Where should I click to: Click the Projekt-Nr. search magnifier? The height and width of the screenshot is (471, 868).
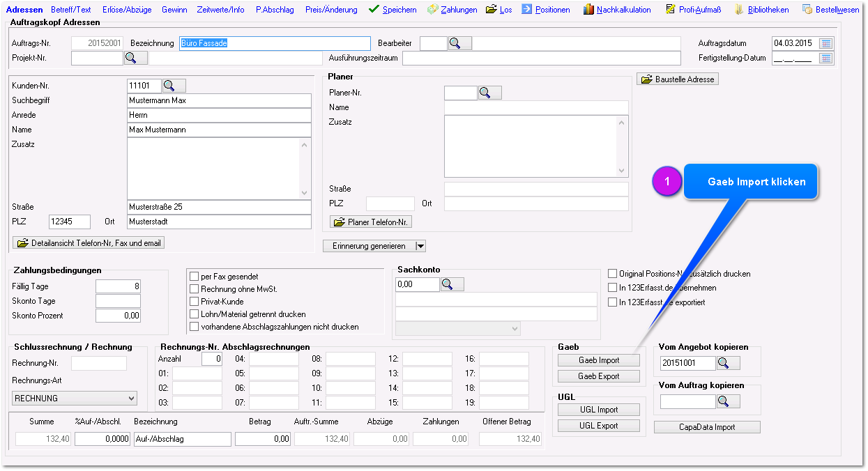tap(136, 58)
